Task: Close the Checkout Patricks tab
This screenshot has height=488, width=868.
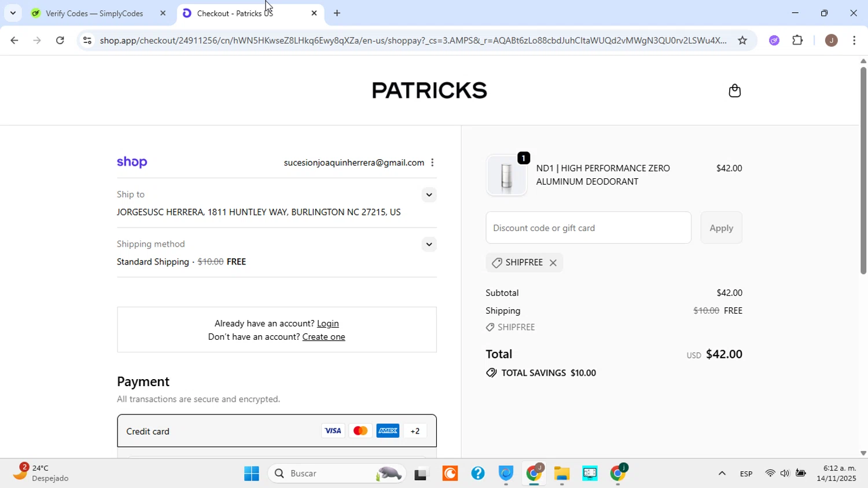Action: (314, 13)
